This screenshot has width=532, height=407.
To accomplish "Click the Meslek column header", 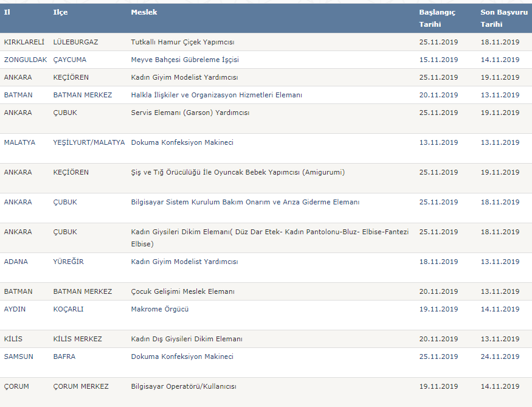I will (x=144, y=12).
